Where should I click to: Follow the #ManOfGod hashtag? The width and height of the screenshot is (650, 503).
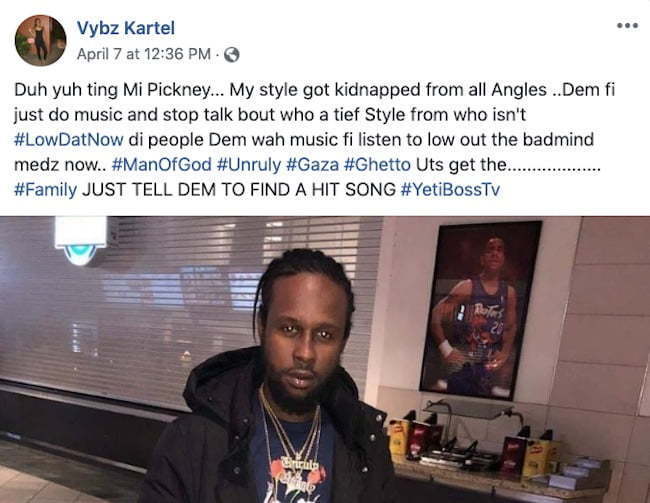coord(162,165)
